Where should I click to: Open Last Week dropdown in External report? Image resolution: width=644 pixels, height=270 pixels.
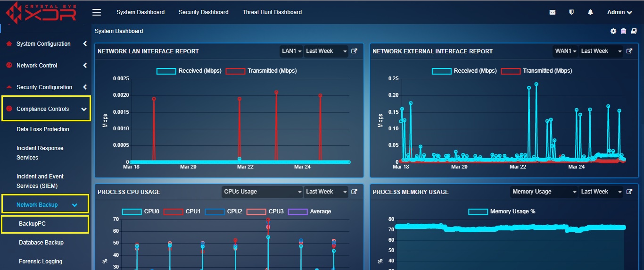coord(601,51)
